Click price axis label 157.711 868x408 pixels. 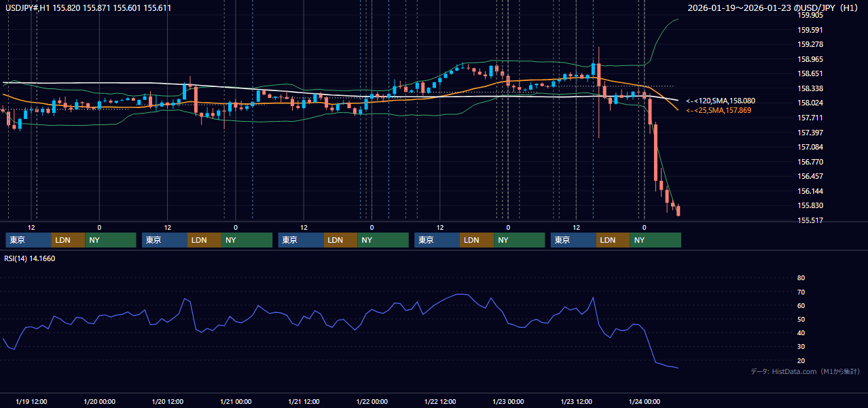pos(810,118)
